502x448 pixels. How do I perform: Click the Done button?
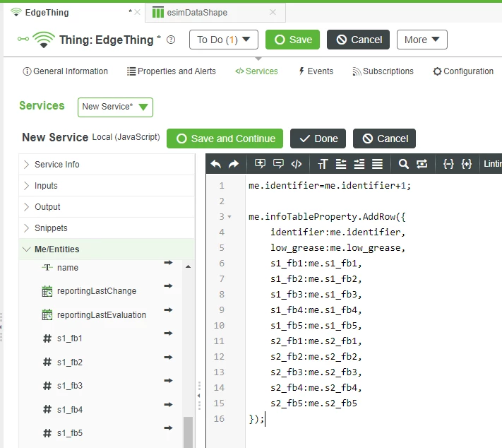coord(318,138)
